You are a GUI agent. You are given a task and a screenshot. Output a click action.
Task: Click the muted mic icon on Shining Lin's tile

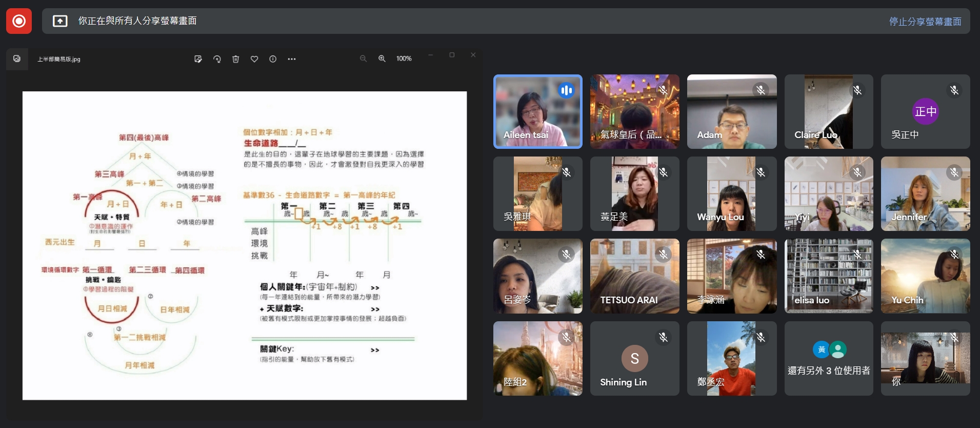coord(663,337)
